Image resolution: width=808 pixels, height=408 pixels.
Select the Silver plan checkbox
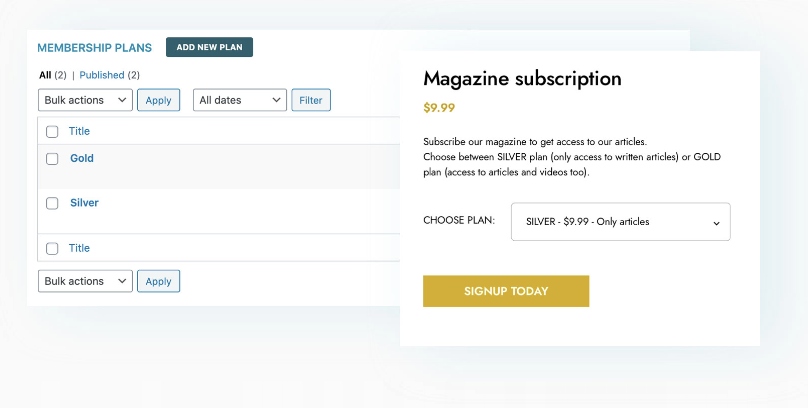click(x=52, y=203)
